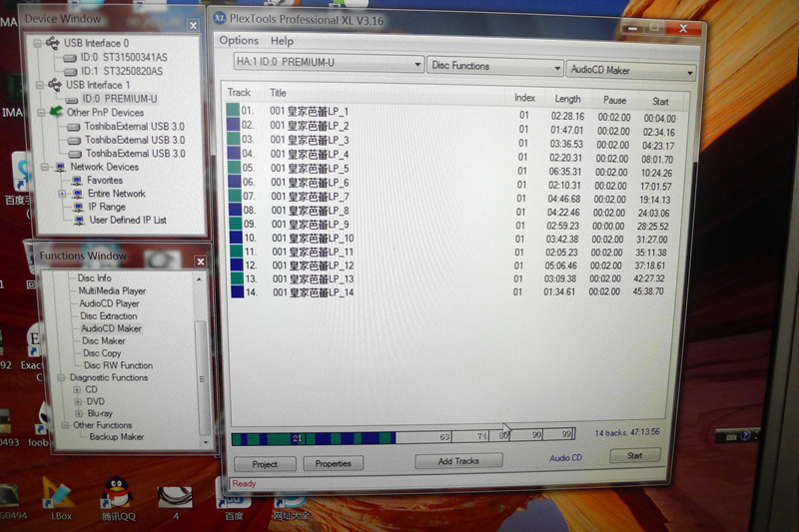Screen dimensions: 799x532
Task: Select track 10 row 皇家芭蕾LP_10
Action: [448, 239]
